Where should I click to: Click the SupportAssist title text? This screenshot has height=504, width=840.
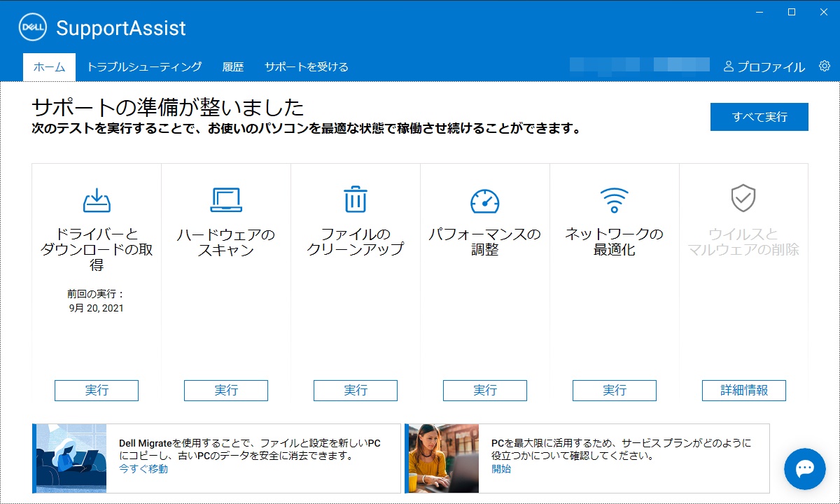(121, 28)
